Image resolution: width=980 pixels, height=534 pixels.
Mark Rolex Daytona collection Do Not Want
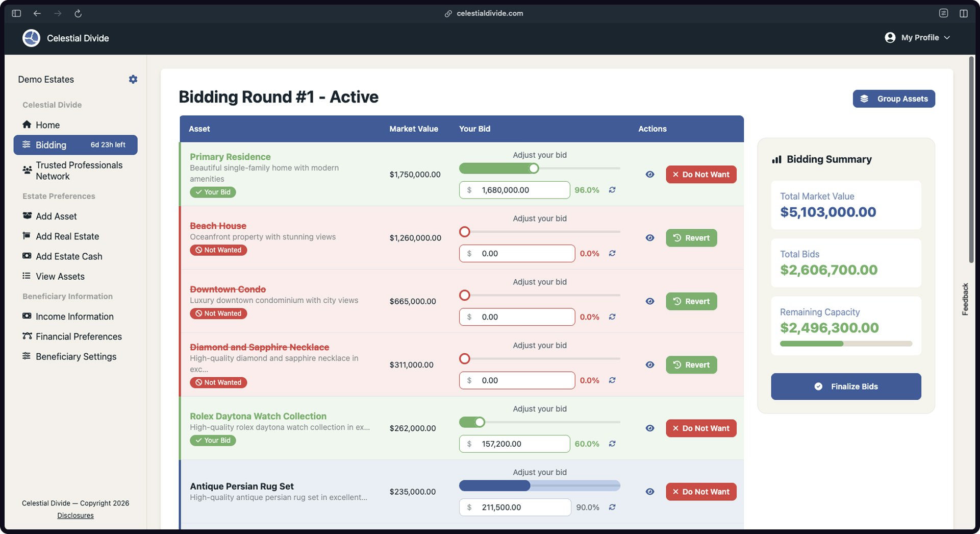point(701,428)
